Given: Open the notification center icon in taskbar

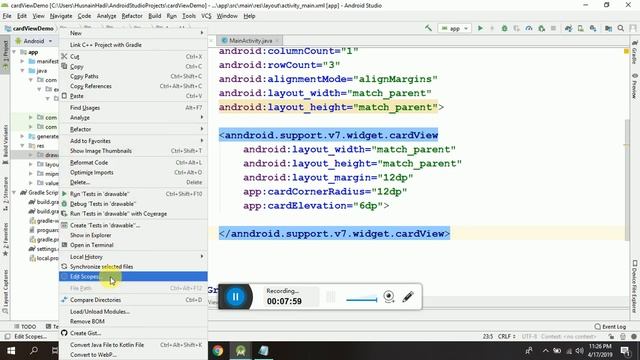Looking at the screenshot, I should [625, 351].
